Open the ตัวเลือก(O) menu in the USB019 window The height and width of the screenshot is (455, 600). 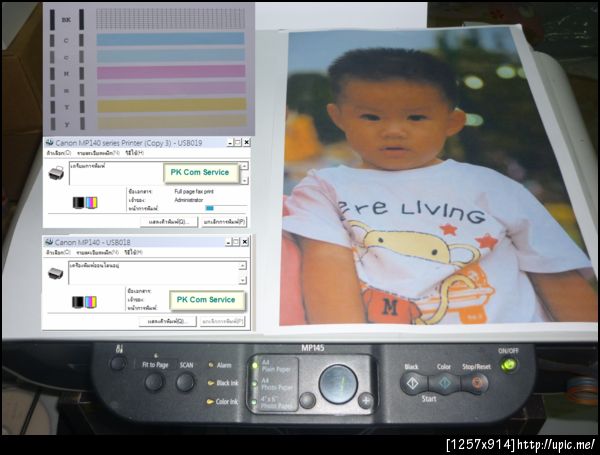59,153
